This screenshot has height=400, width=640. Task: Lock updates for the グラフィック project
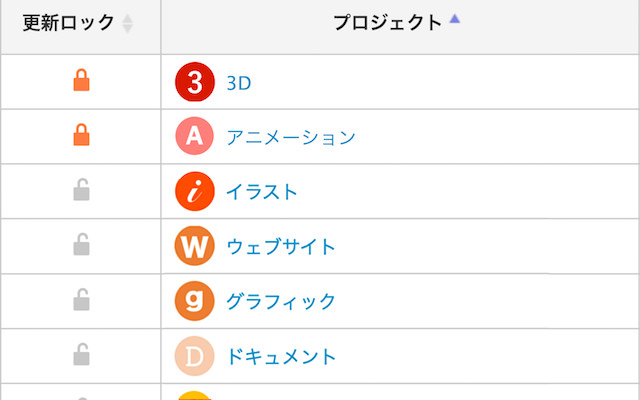click(x=81, y=300)
